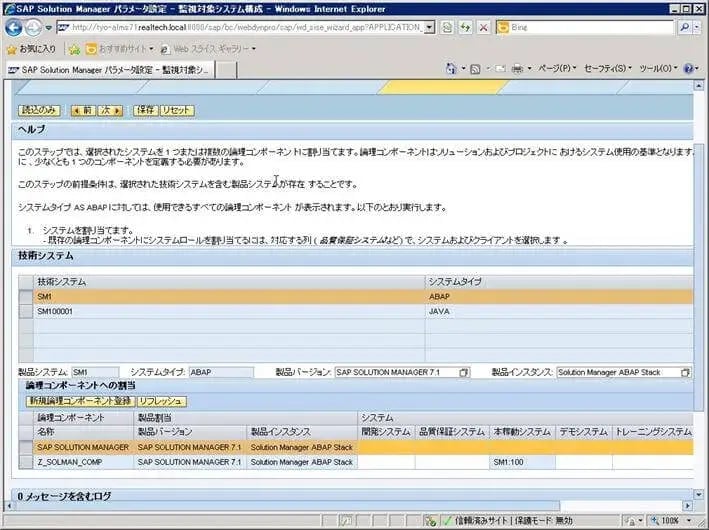This screenshot has width=709, height=530.
Task: Open a new blank browser tab
Action: [226, 71]
